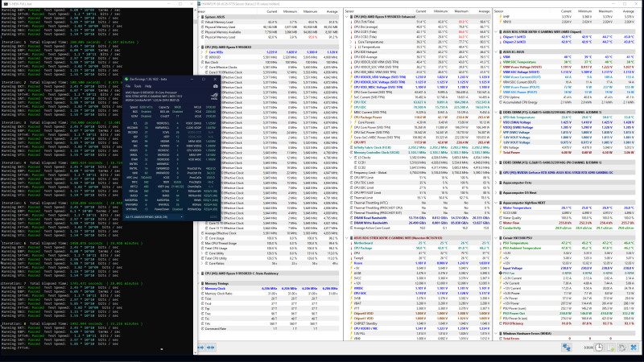Click the lightning icon beside Core VIDs

click(206, 52)
